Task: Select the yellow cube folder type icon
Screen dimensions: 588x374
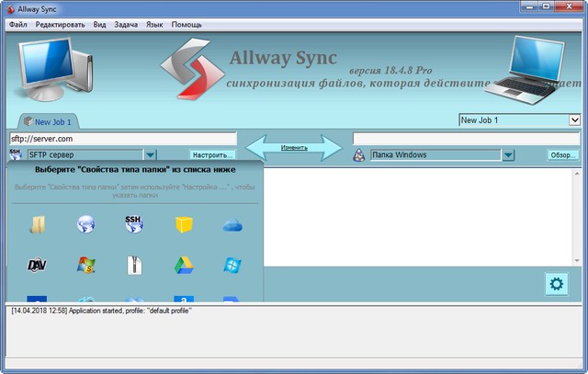Action: 184,224
